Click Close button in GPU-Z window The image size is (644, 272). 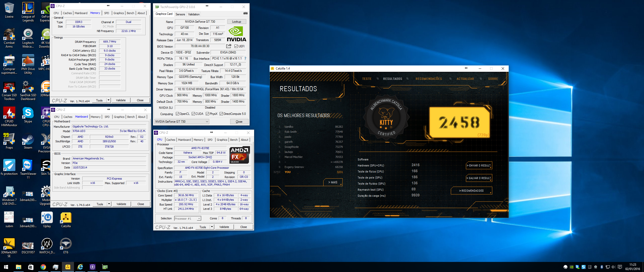point(239,122)
